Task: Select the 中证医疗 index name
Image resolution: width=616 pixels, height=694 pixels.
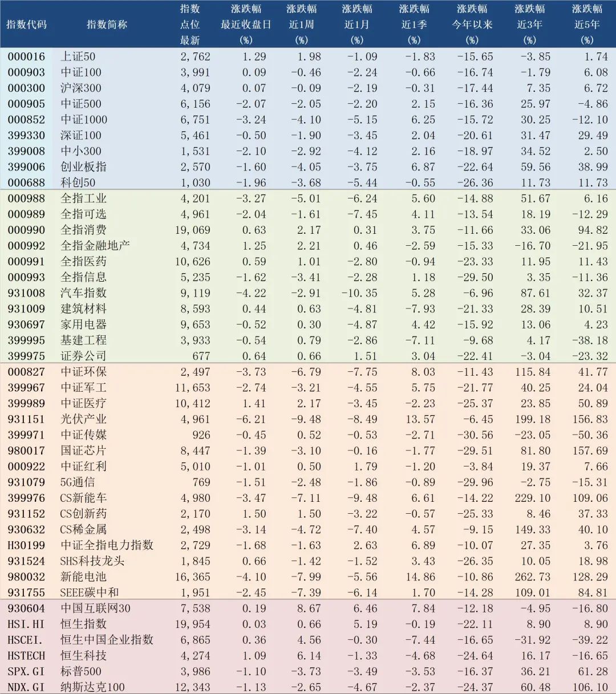Action: [x=83, y=403]
